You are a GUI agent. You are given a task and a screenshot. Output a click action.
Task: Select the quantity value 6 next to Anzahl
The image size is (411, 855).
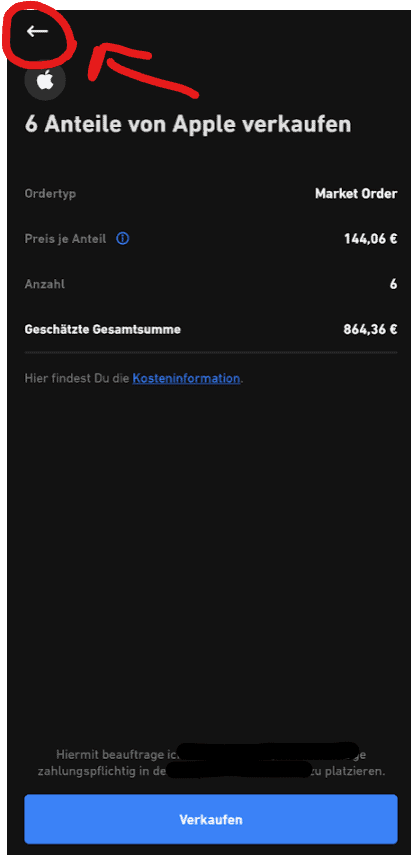(394, 285)
